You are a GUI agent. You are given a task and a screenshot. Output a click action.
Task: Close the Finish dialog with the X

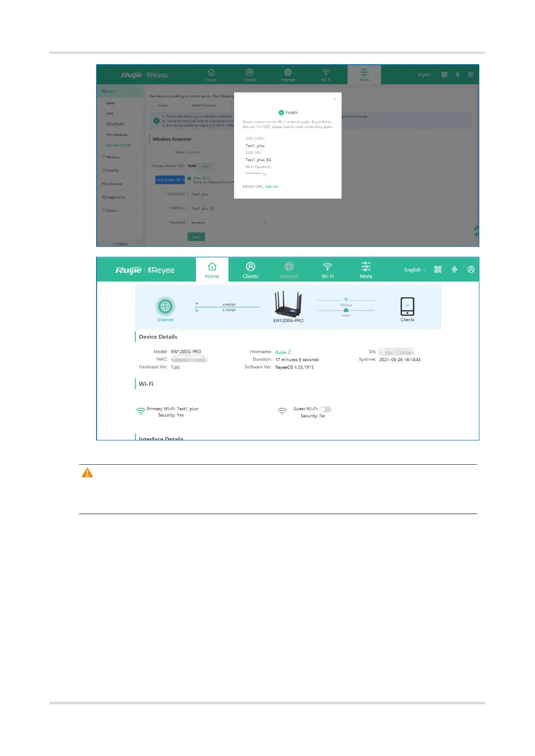pyautogui.click(x=335, y=99)
